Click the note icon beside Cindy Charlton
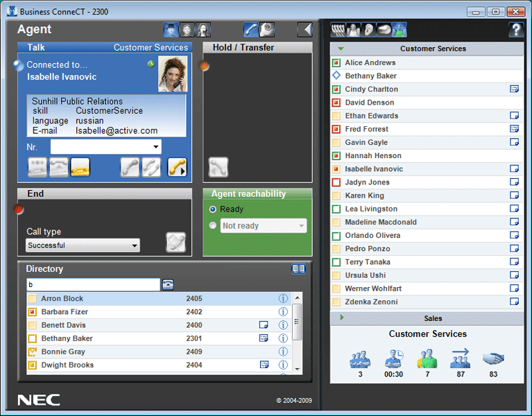The height and width of the screenshot is (416, 532). pos(514,89)
